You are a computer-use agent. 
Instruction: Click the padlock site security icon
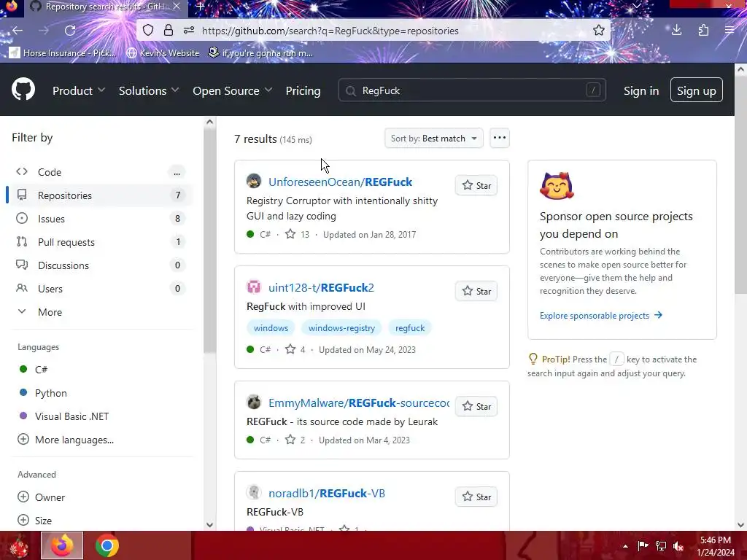169,31
